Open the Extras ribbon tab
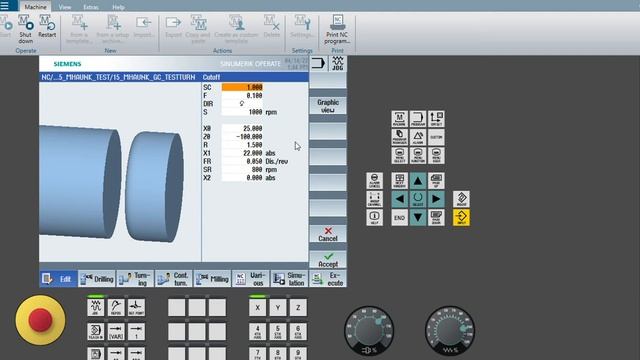The height and width of the screenshot is (360, 640). tap(91, 7)
